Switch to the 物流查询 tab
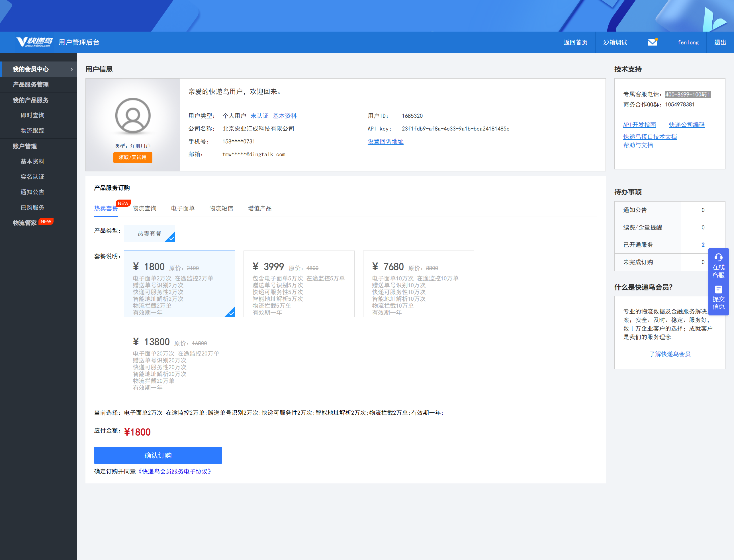The height and width of the screenshot is (560, 734). tap(144, 208)
